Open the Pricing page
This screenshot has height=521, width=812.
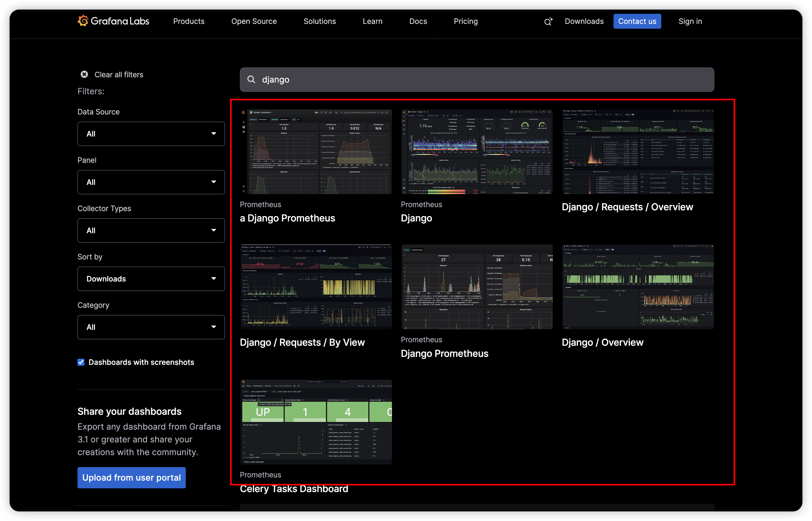pyautogui.click(x=465, y=21)
